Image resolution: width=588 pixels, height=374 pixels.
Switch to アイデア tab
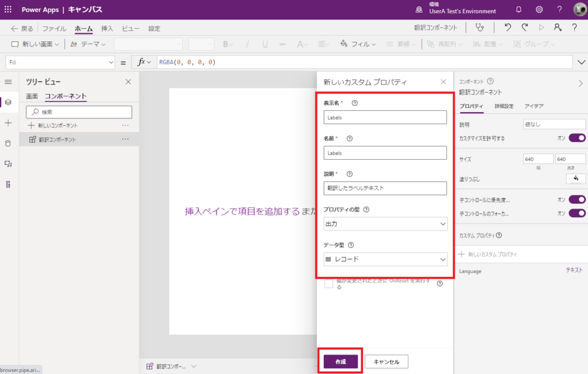(x=534, y=106)
